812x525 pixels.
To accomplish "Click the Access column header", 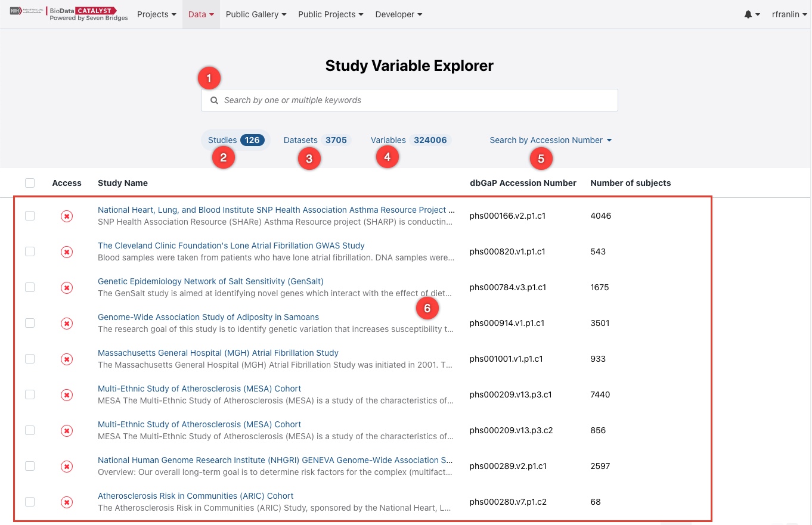I will point(67,183).
